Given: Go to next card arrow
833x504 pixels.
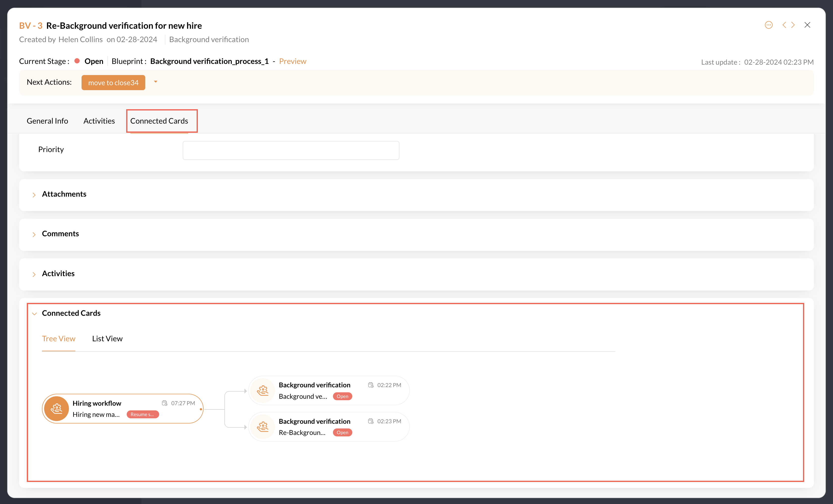Looking at the screenshot, I should 793,25.
